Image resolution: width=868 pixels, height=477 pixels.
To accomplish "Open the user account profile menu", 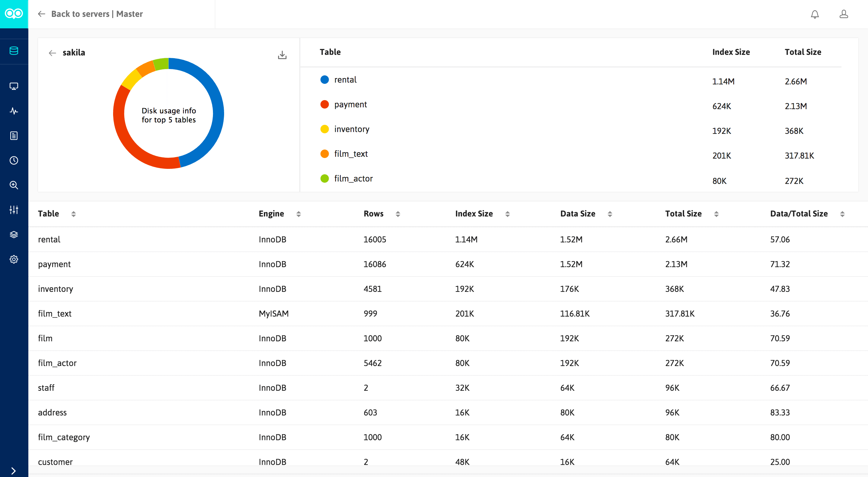I will (x=844, y=14).
